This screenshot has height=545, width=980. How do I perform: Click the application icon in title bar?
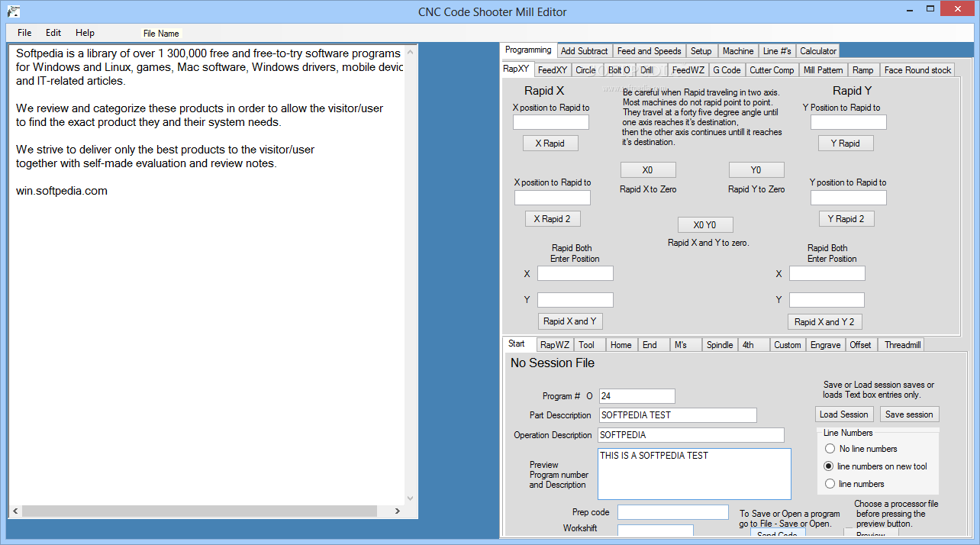[x=12, y=11]
